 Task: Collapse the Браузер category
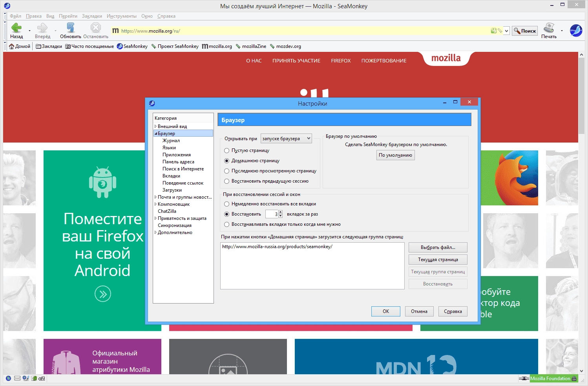coord(155,134)
